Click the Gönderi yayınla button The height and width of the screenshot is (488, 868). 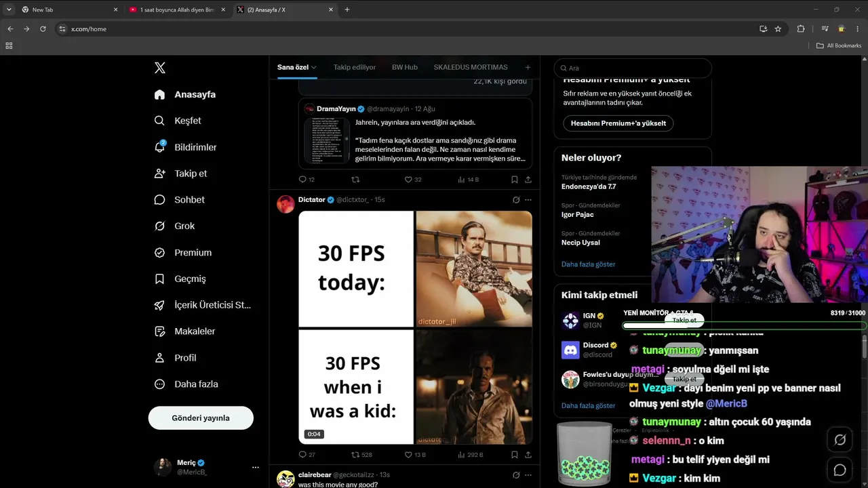pos(201,418)
